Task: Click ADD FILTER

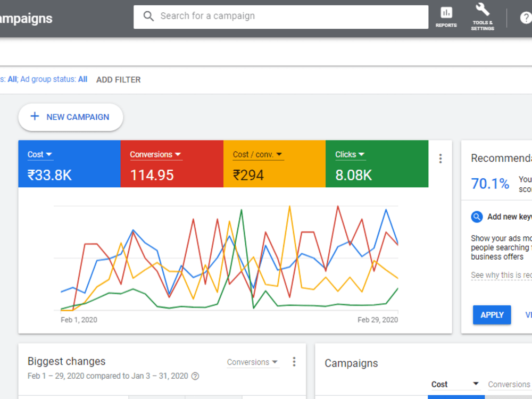Action: [x=119, y=80]
